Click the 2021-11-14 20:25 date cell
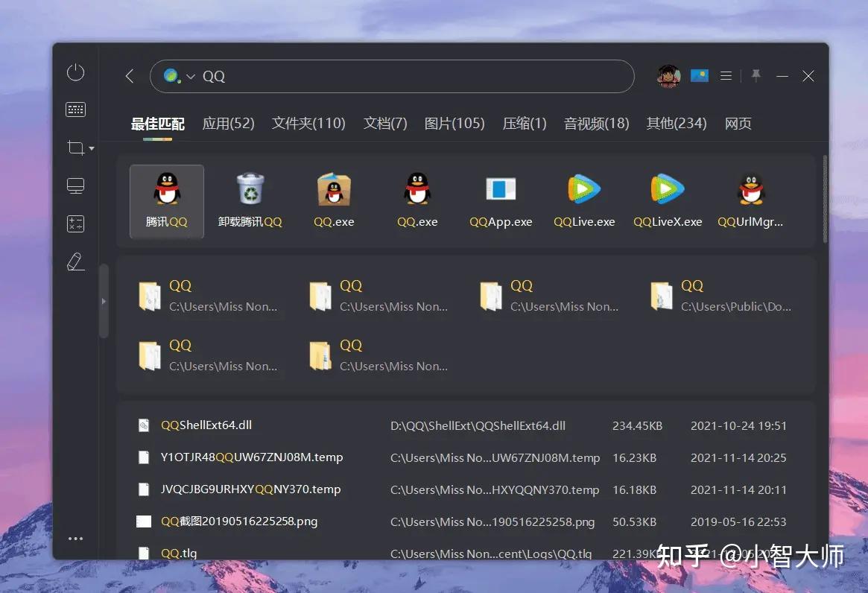The width and height of the screenshot is (868, 593). [738, 458]
